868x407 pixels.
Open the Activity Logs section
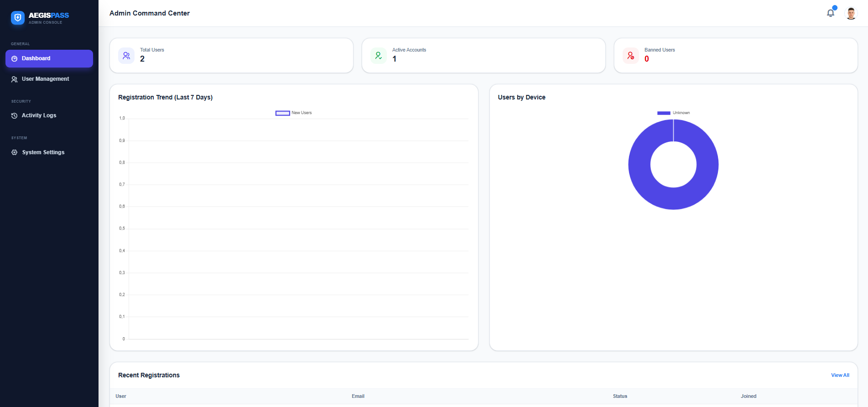pyautogui.click(x=39, y=115)
